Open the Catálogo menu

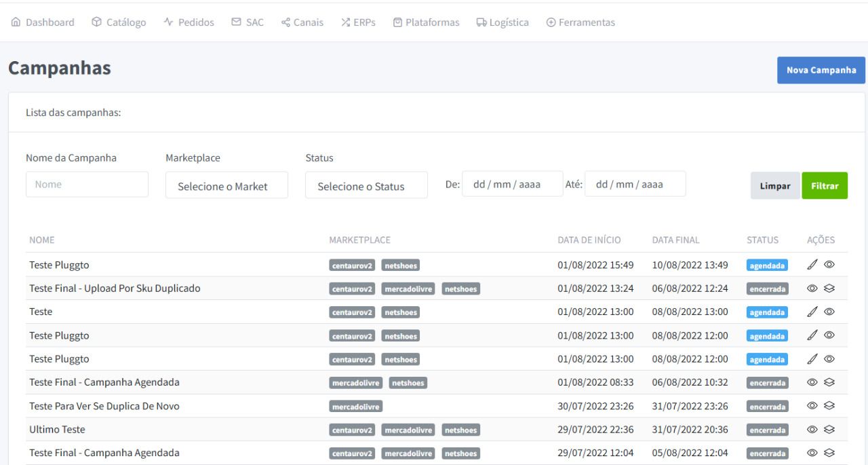pyautogui.click(x=119, y=22)
